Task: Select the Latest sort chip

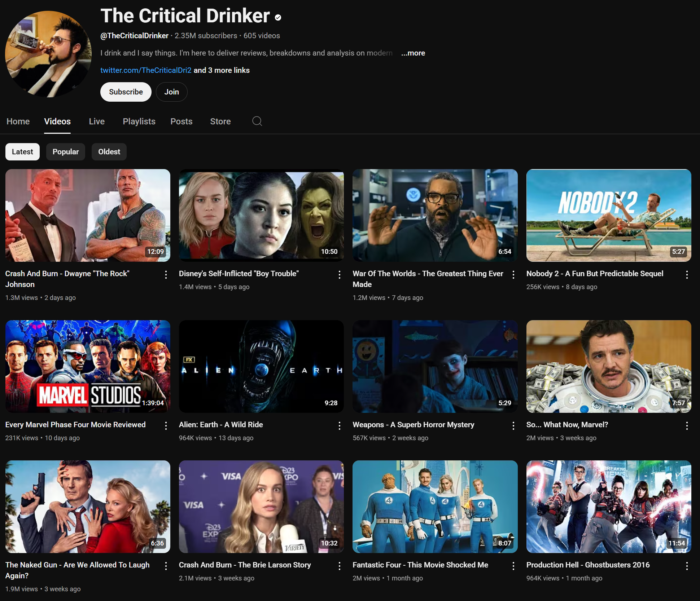Action: click(22, 152)
